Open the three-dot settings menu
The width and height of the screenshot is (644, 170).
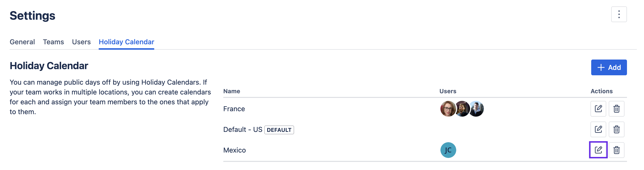pyautogui.click(x=619, y=15)
